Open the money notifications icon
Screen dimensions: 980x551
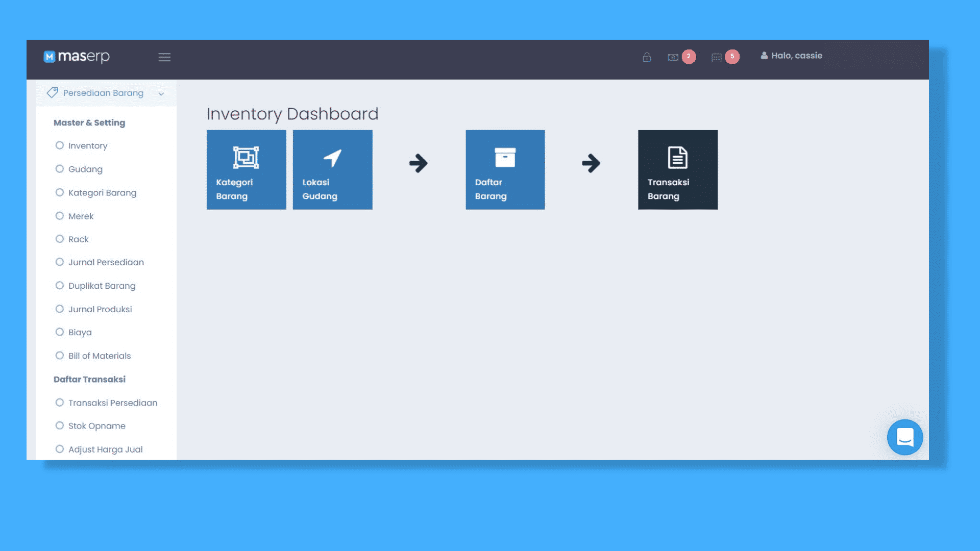click(673, 57)
